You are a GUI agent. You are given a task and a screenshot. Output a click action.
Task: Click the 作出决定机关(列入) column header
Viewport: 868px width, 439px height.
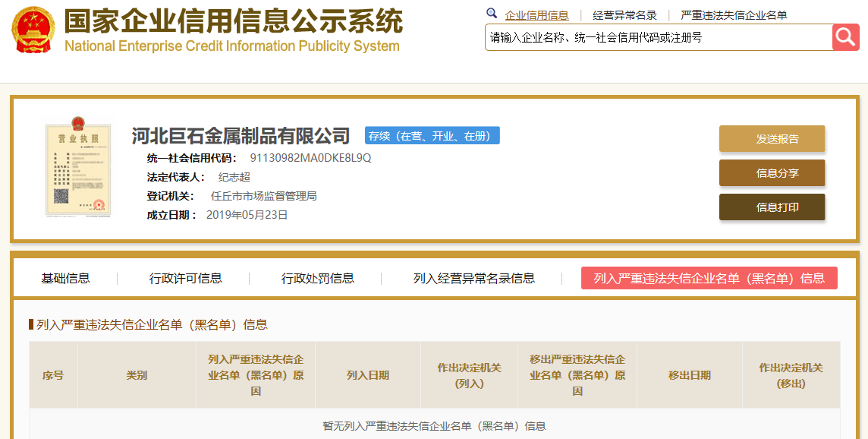(469, 375)
